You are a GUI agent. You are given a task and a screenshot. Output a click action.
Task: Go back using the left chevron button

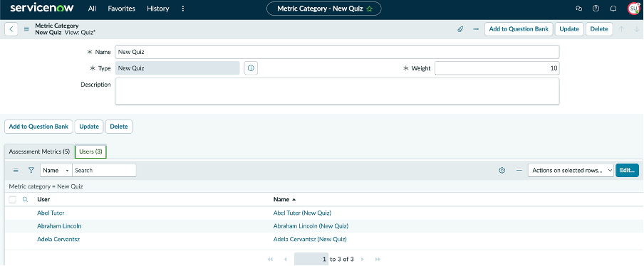pyautogui.click(x=11, y=29)
